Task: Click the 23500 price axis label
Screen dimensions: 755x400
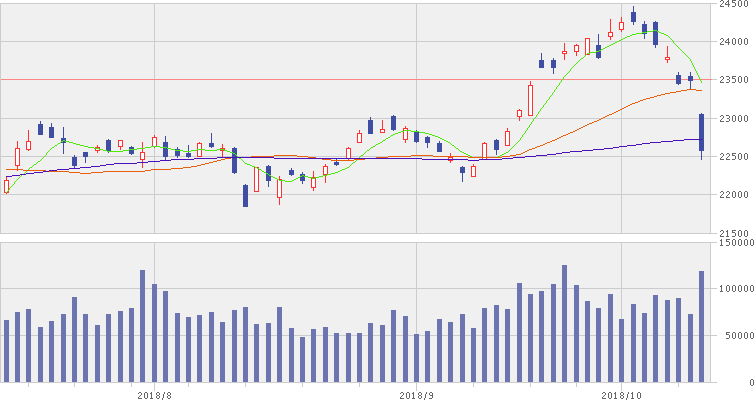Action: coord(734,80)
